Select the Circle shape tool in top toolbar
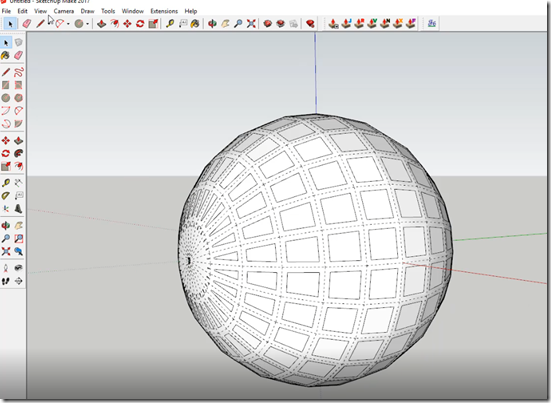 click(x=79, y=24)
